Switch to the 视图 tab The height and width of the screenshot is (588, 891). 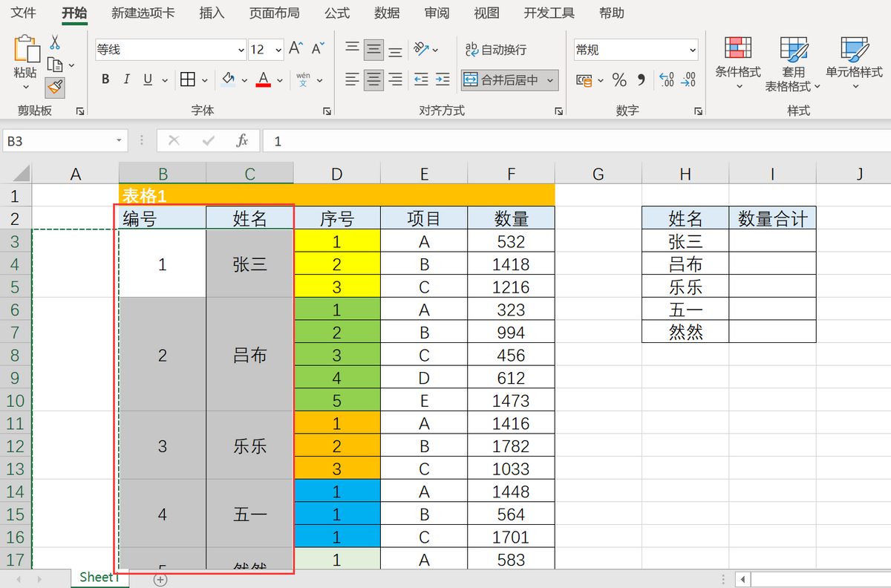[486, 13]
